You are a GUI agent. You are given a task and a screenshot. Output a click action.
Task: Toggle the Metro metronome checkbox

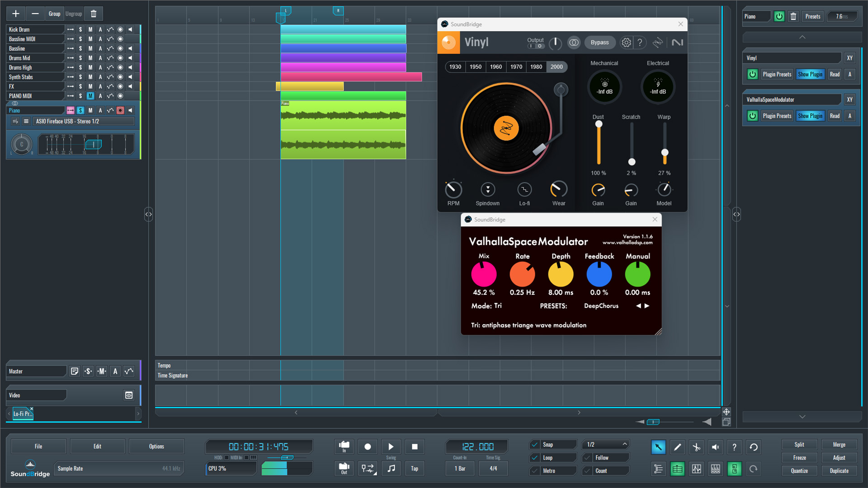coord(535,471)
